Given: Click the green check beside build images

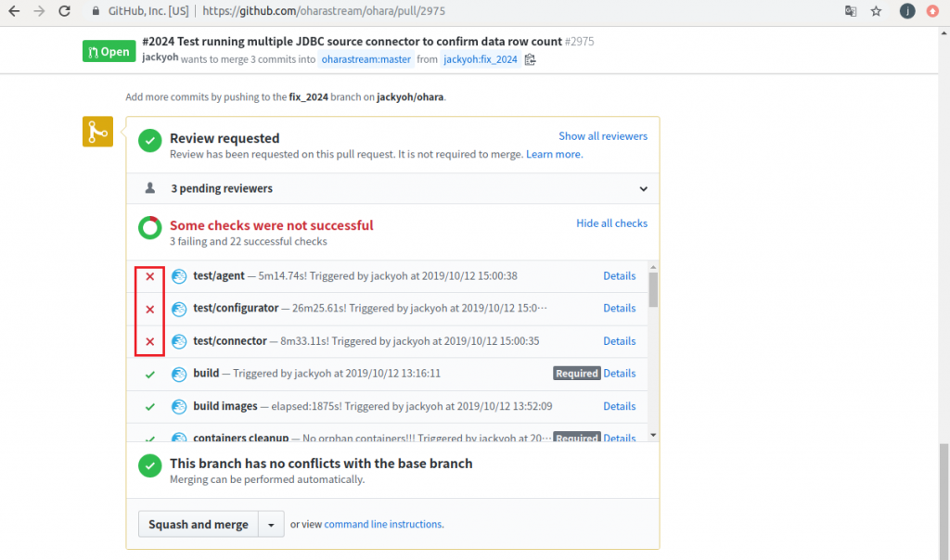Looking at the screenshot, I should pyautogui.click(x=150, y=406).
